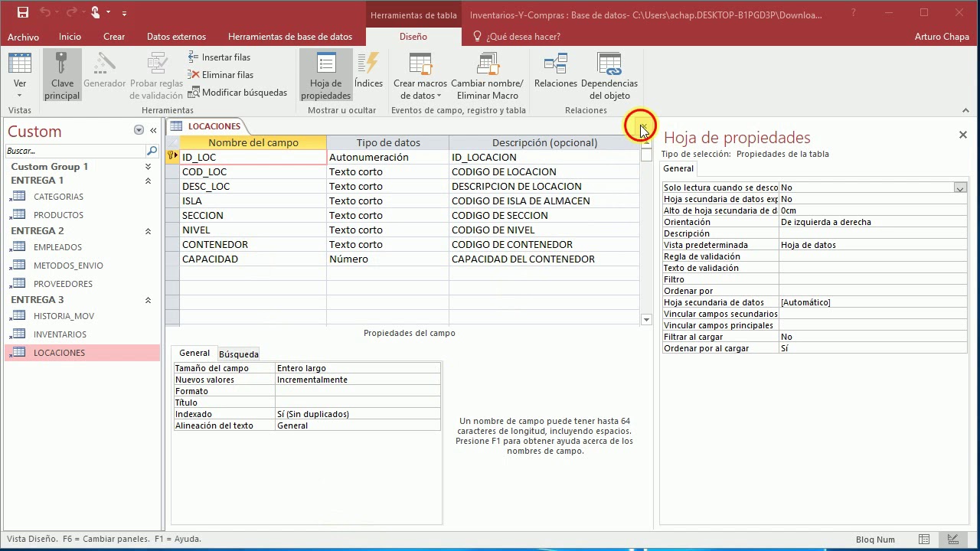The width and height of the screenshot is (980, 551).
Task: Open the Generador tool
Action: click(x=104, y=73)
